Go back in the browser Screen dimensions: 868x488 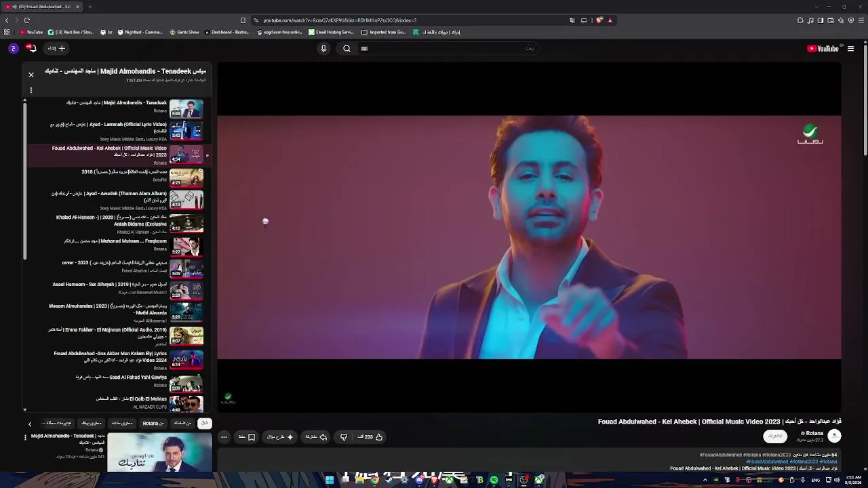pyautogui.click(x=7, y=20)
